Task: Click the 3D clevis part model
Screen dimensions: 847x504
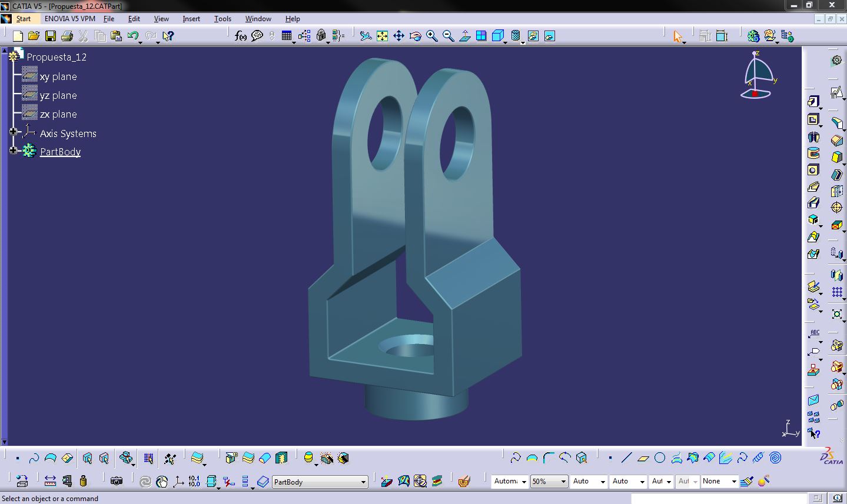Action: (414, 238)
